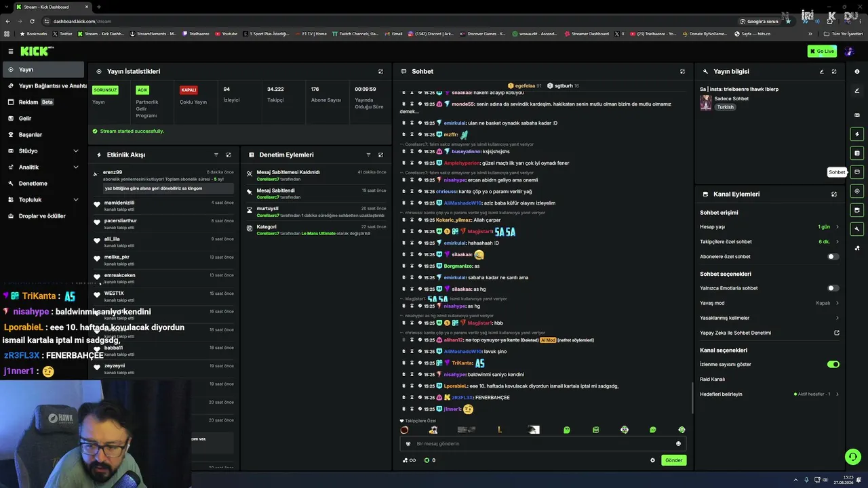Viewport: 868px width, 488px height.
Task: Toggle Abonelere özel sohbet switch
Action: tap(833, 257)
